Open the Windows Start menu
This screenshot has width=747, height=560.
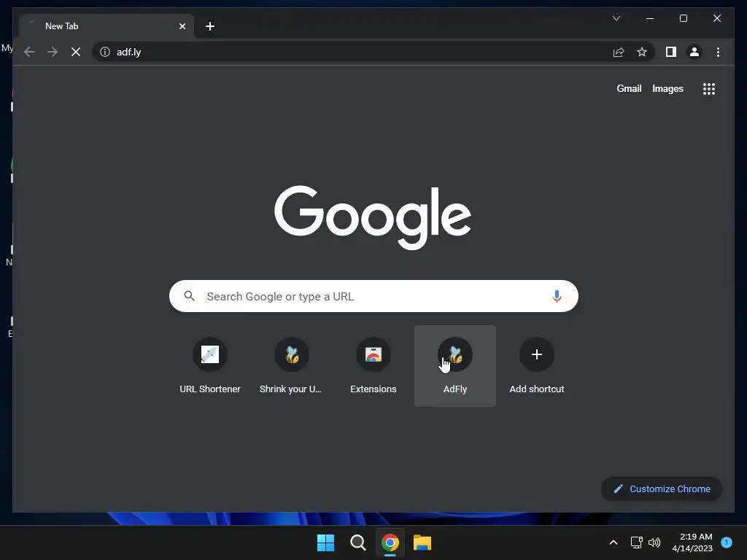coord(326,542)
